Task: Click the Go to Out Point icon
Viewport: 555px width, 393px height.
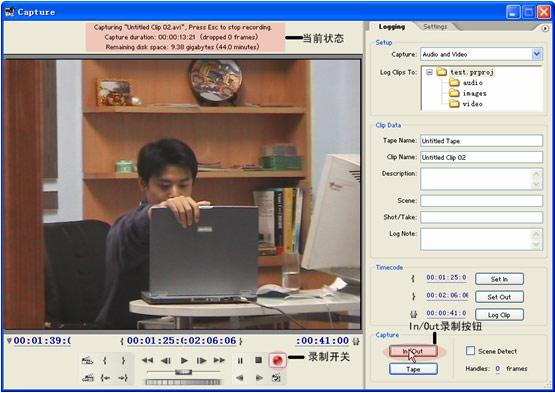Action: click(x=123, y=378)
